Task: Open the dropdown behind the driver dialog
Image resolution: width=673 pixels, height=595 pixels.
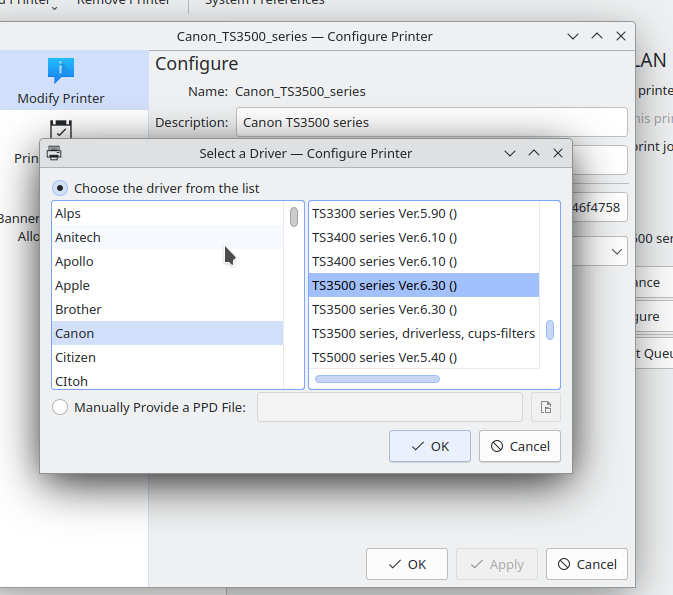Action: [x=617, y=251]
